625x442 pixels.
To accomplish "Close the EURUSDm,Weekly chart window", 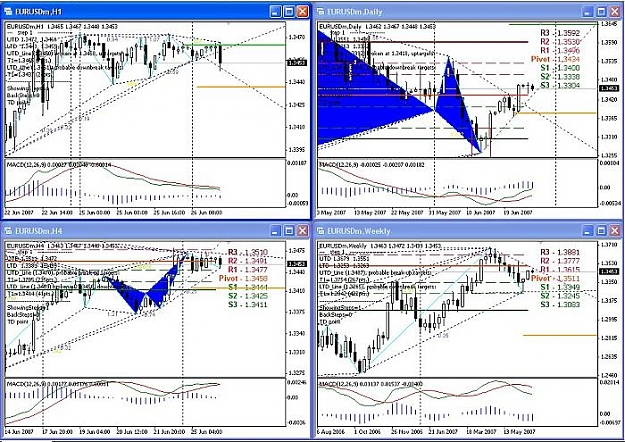I will (615, 230).
